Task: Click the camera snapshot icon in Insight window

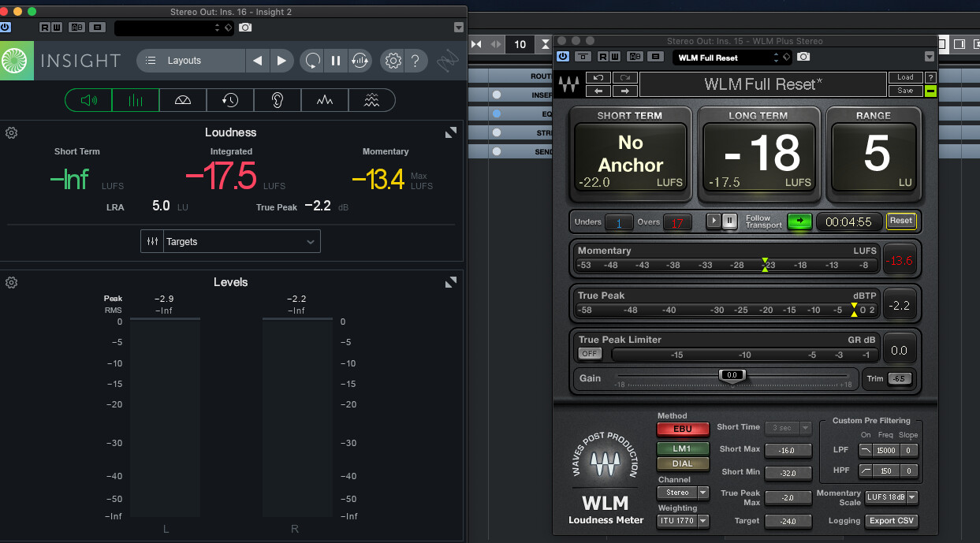Action: pos(245,27)
